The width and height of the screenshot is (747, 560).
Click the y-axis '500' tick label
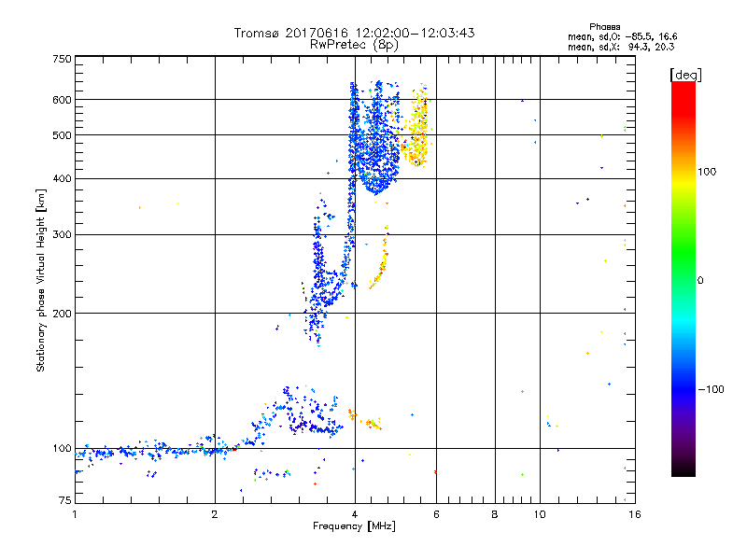(x=62, y=135)
